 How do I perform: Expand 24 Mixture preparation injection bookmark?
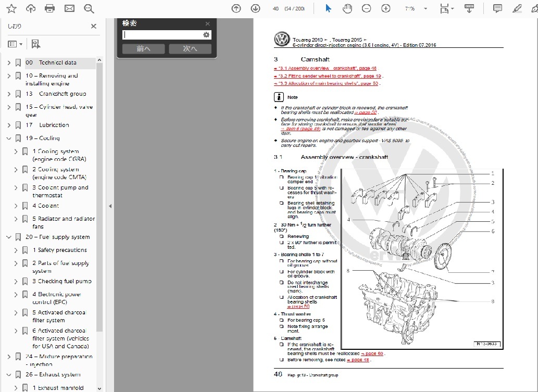(9, 357)
